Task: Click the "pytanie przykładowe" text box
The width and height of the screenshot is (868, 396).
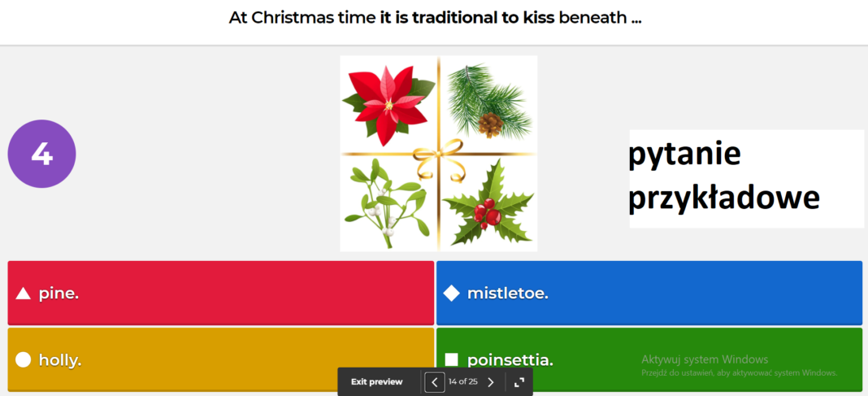Action: [x=745, y=178]
